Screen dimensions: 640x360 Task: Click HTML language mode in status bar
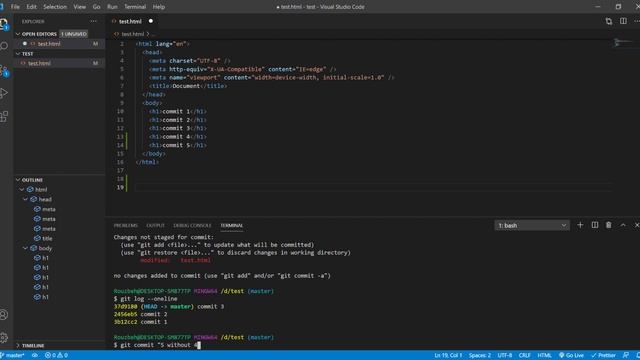click(544, 356)
